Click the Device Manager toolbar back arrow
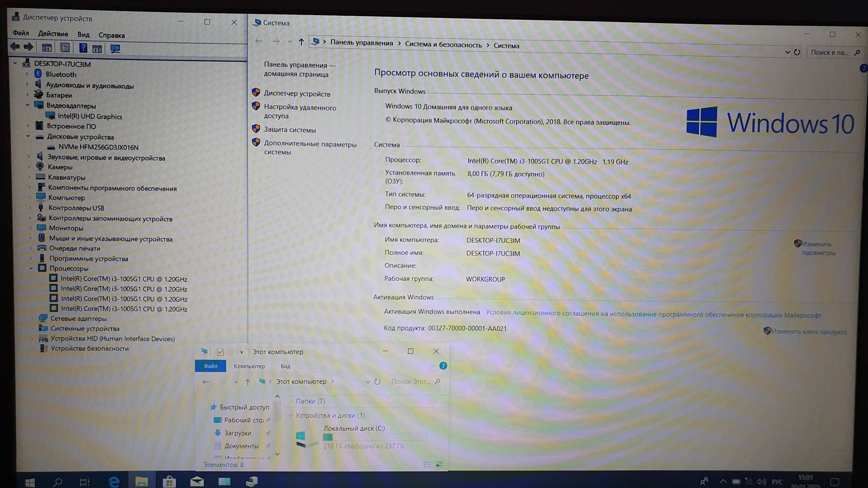868x488 pixels. point(15,47)
